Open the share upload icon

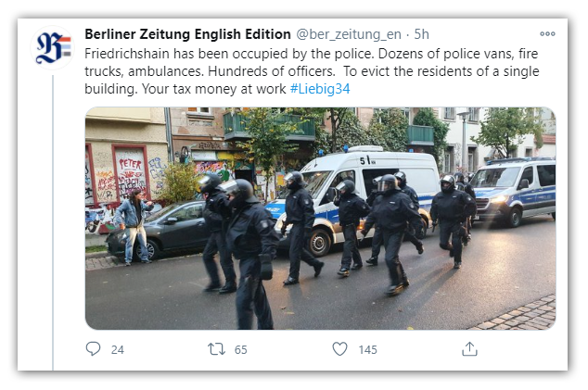[x=469, y=349]
